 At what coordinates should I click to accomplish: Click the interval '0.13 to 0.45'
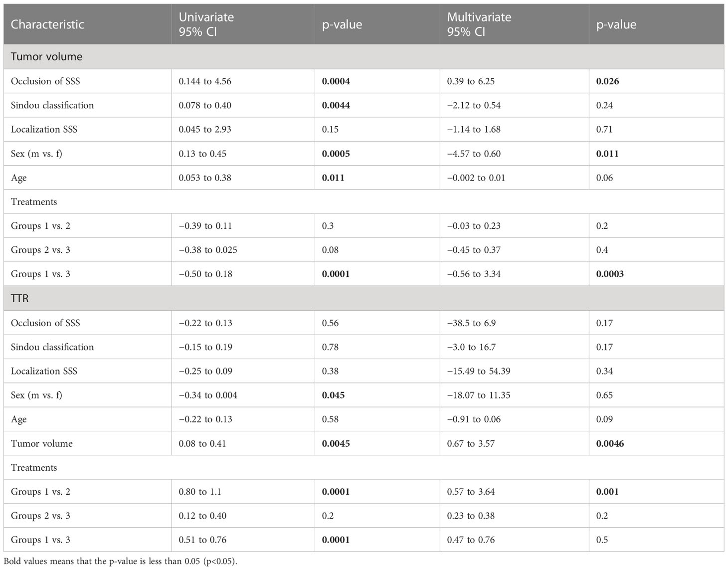click(202, 154)
